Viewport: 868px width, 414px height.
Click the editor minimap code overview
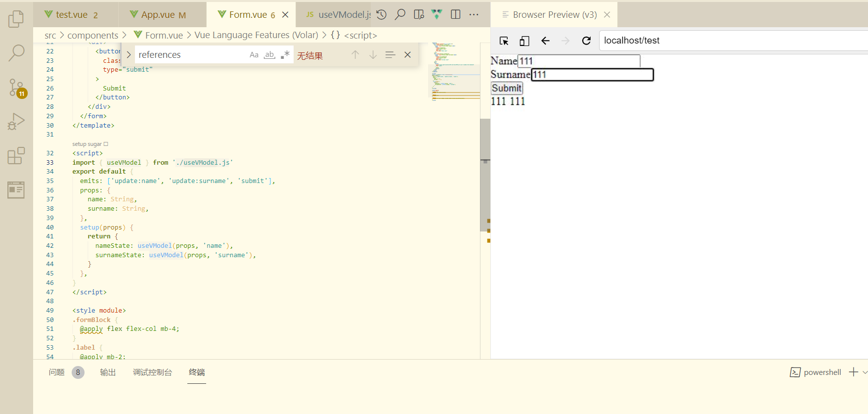[454, 72]
